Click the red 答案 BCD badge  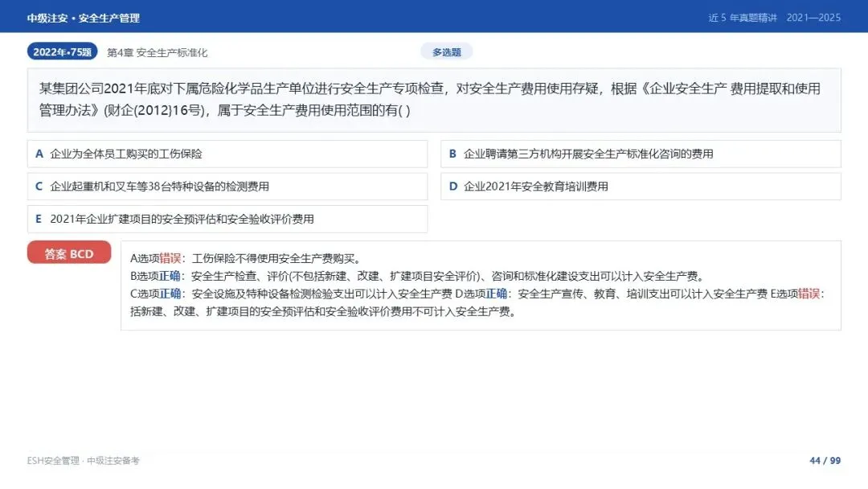point(69,253)
